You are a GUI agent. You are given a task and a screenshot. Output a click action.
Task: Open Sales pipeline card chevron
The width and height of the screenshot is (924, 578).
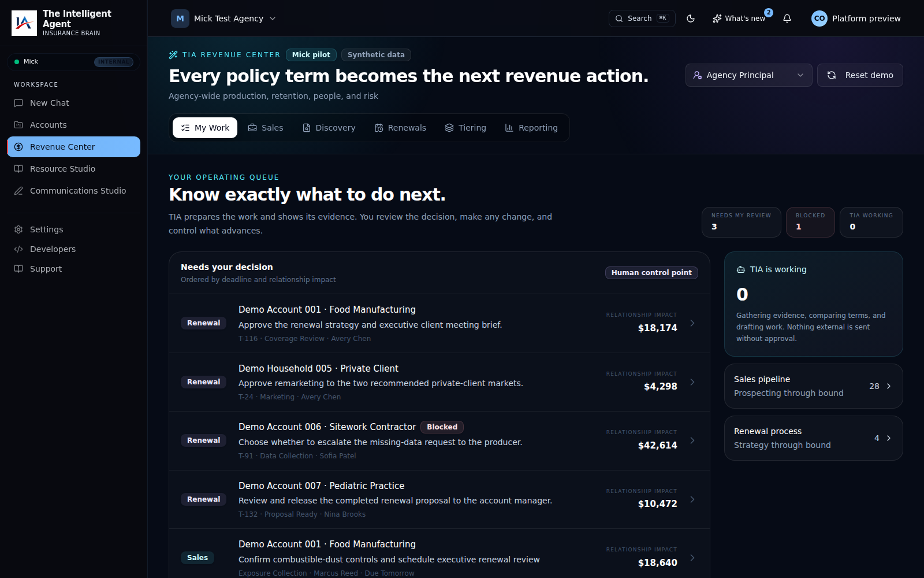coord(889,386)
